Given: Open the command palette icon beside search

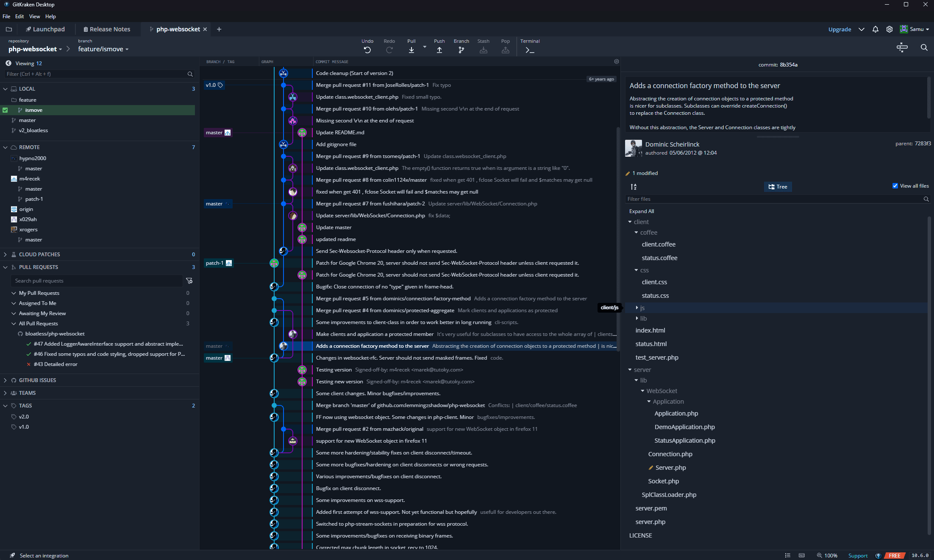Looking at the screenshot, I should click(902, 47).
